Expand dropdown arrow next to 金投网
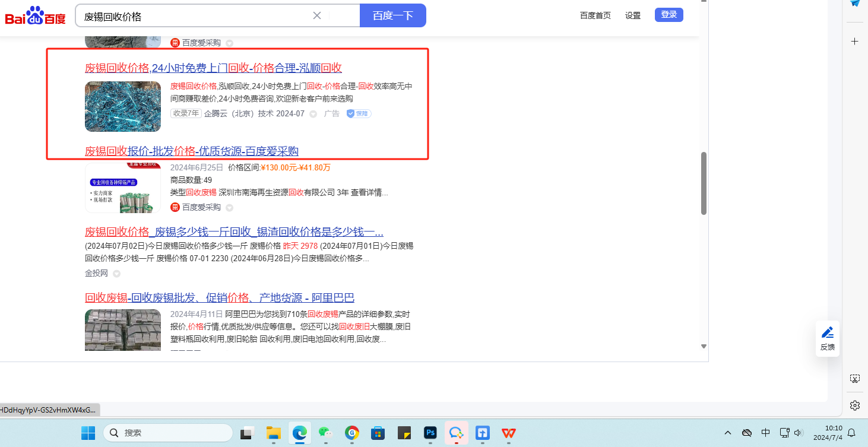 pos(117,274)
